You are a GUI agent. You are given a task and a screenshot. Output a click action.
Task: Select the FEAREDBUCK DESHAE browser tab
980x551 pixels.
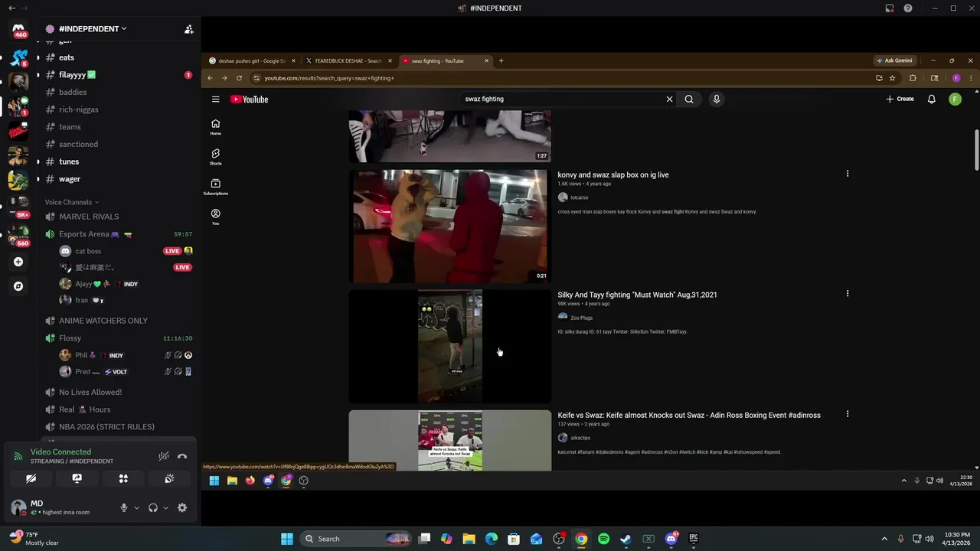click(x=348, y=60)
